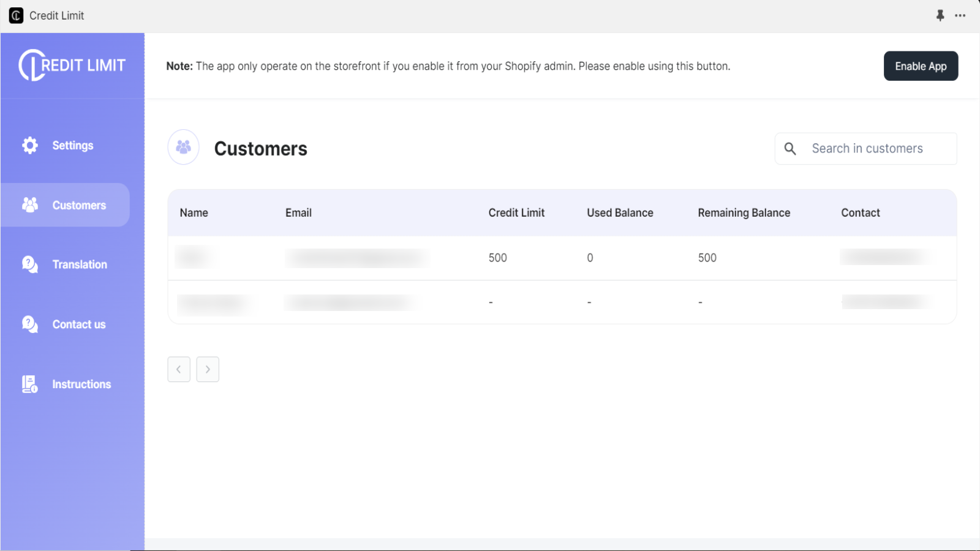Sort by the Credit Limit column header
Viewport: 980px width, 551px height.
coord(516,212)
